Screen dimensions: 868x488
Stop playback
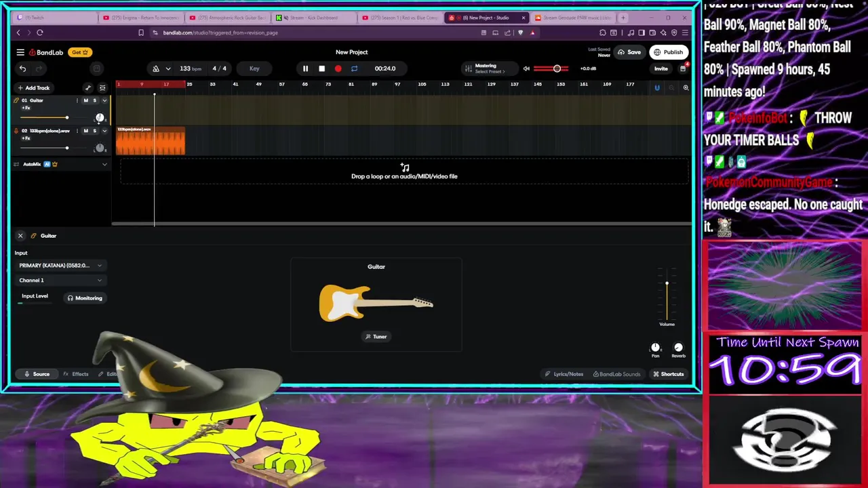click(321, 68)
